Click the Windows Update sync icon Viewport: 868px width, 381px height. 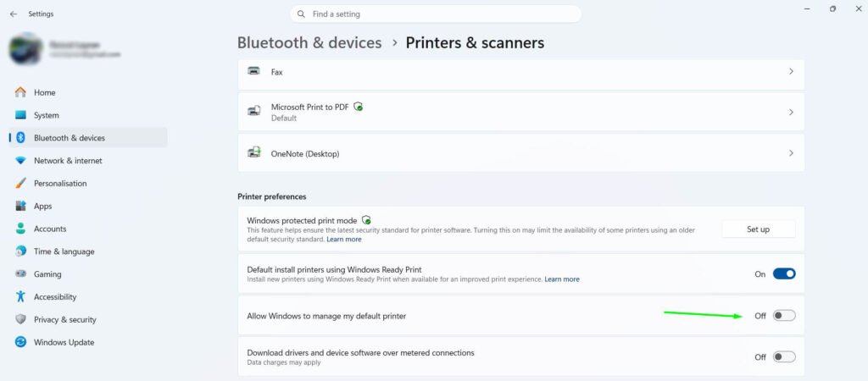point(20,342)
